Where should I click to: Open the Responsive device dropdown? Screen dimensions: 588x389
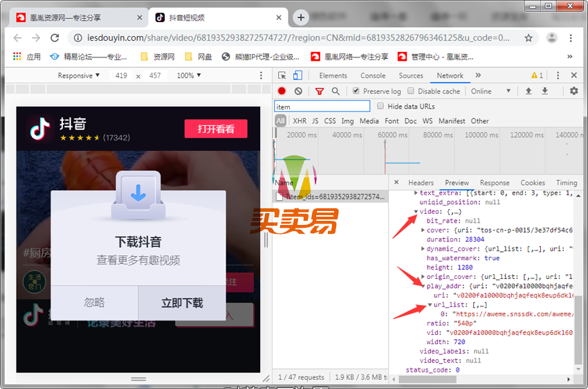click(x=78, y=75)
